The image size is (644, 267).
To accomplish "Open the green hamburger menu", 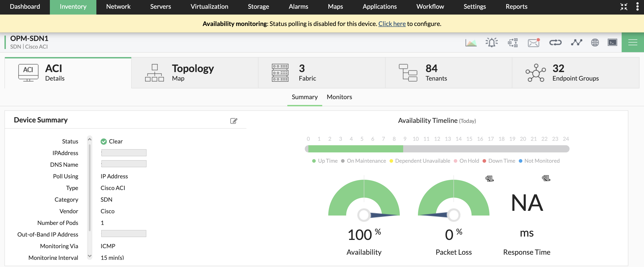I will (633, 43).
